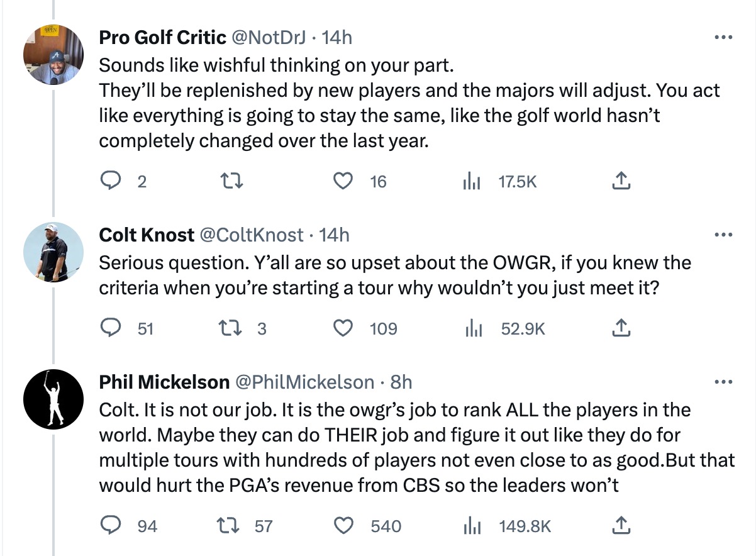View analytics for Colt Knost's tweet
The height and width of the screenshot is (556, 756).
pyautogui.click(x=472, y=328)
